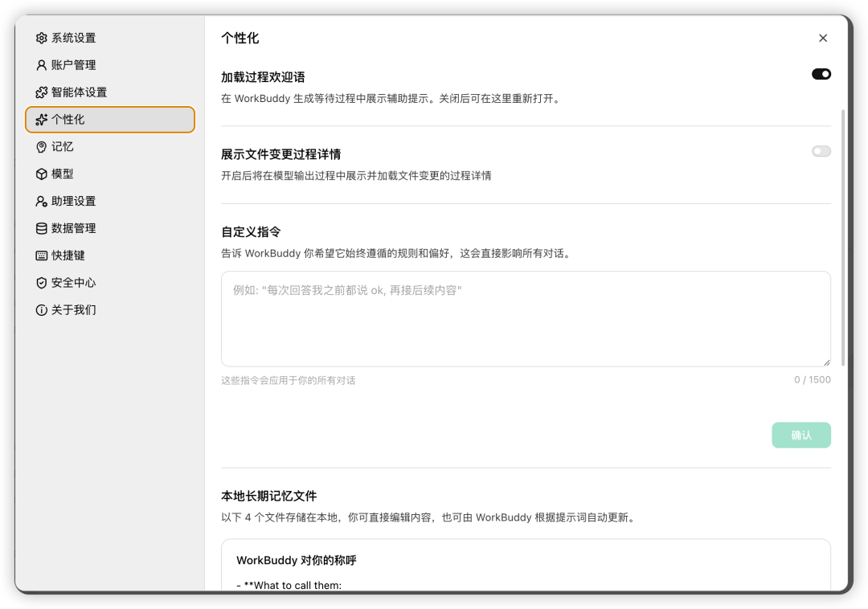Click the person icon beside 账户管理
This screenshot has height=609, width=868.
41,65
